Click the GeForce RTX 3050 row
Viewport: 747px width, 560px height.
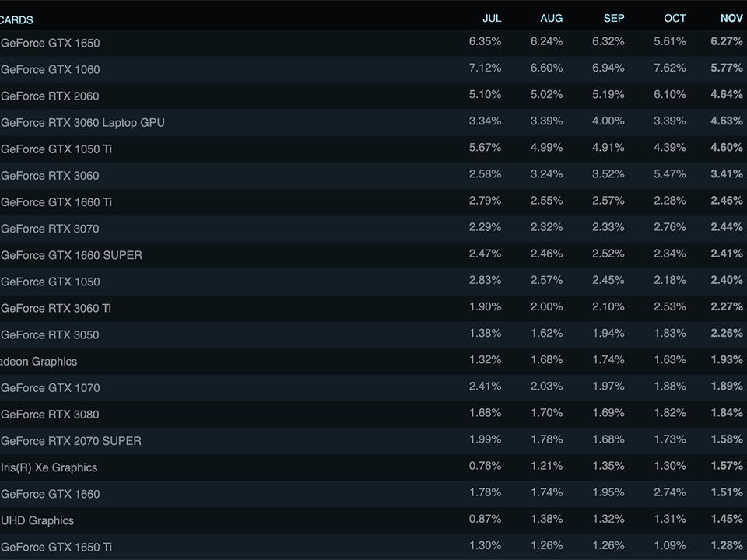click(x=50, y=335)
